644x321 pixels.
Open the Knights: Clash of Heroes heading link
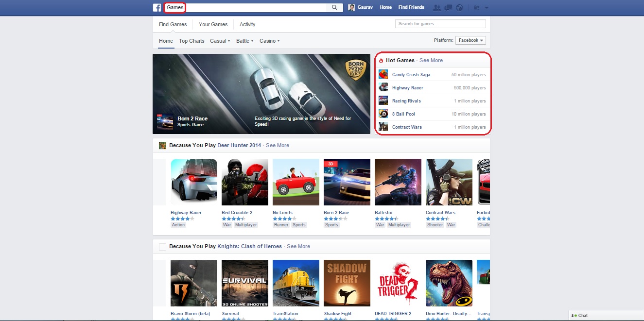[250, 246]
